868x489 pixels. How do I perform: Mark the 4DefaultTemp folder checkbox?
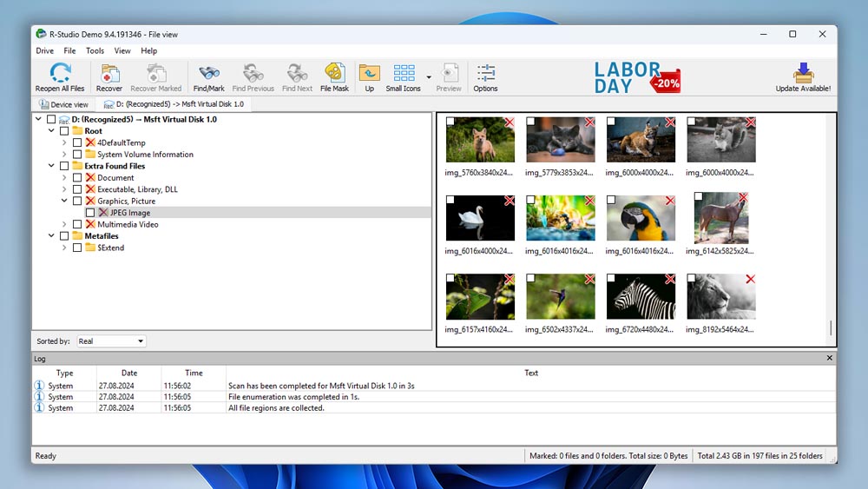click(77, 142)
